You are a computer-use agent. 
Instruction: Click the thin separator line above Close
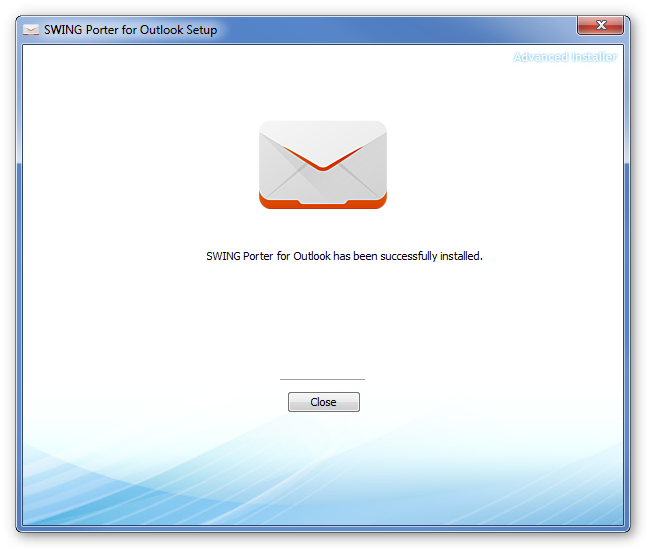point(322,379)
